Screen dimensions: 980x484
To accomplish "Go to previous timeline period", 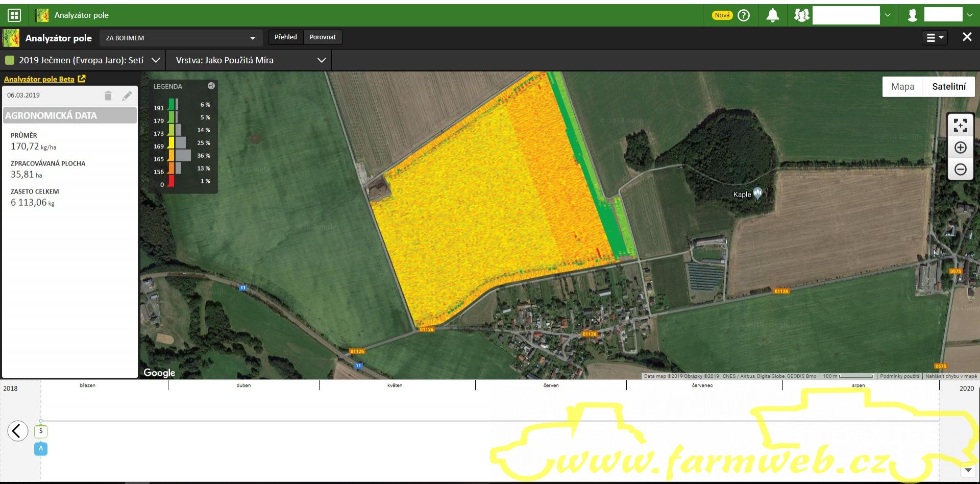I will pos(17,431).
